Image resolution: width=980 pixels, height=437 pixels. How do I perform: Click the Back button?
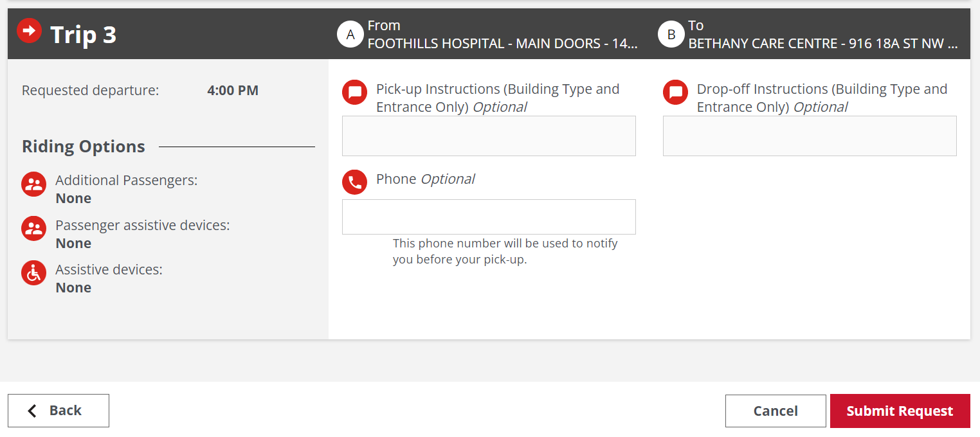click(x=58, y=411)
